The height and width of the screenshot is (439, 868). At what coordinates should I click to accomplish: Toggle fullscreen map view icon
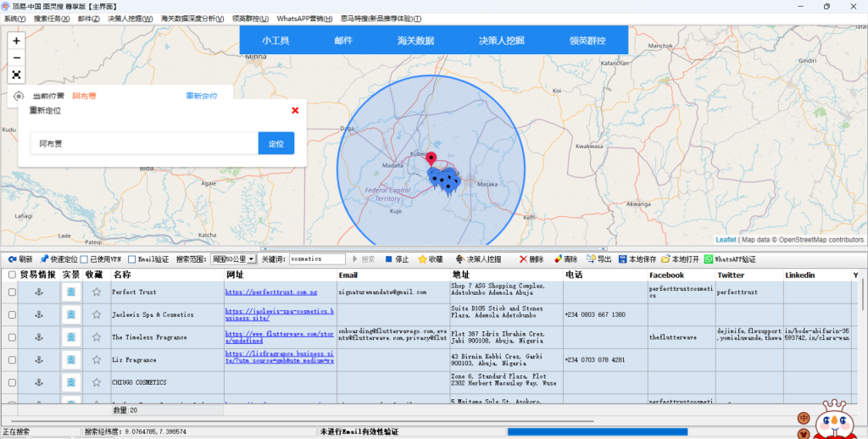(x=16, y=75)
